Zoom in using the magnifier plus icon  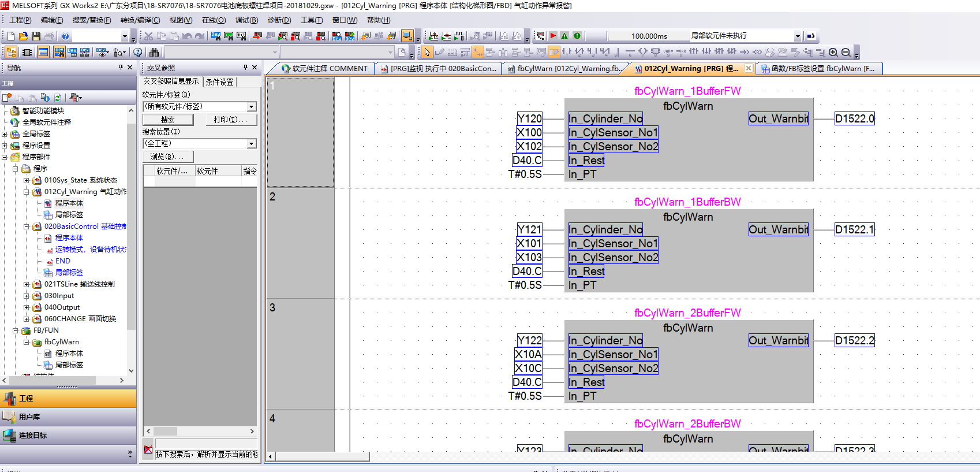tap(833, 52)
